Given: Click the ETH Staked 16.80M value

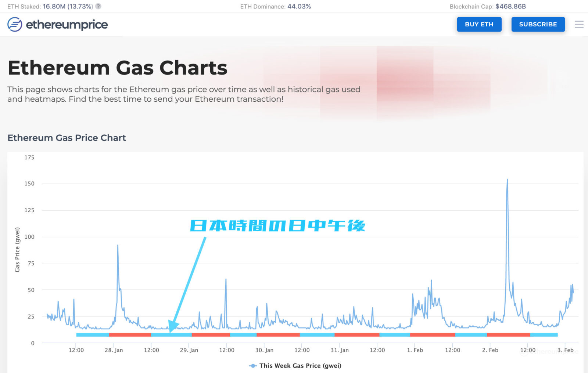Looking at the screenshot, I should coord(68,6).
